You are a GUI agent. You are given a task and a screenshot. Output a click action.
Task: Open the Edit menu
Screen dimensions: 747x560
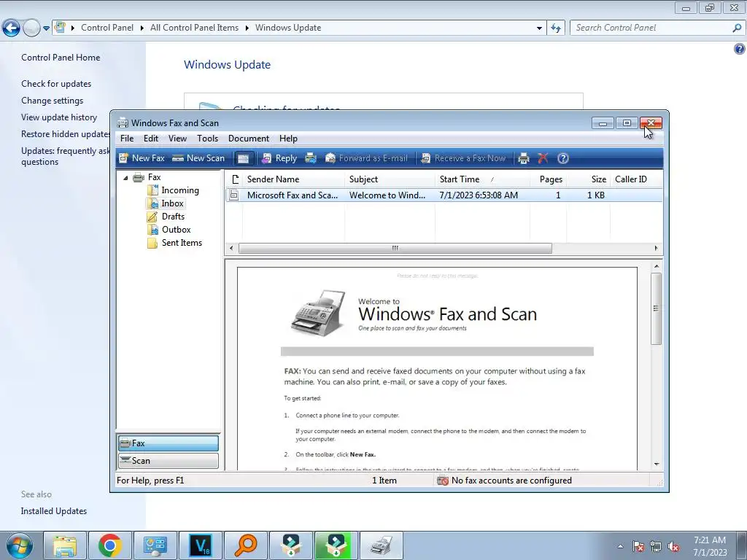[x=151, y=139]
